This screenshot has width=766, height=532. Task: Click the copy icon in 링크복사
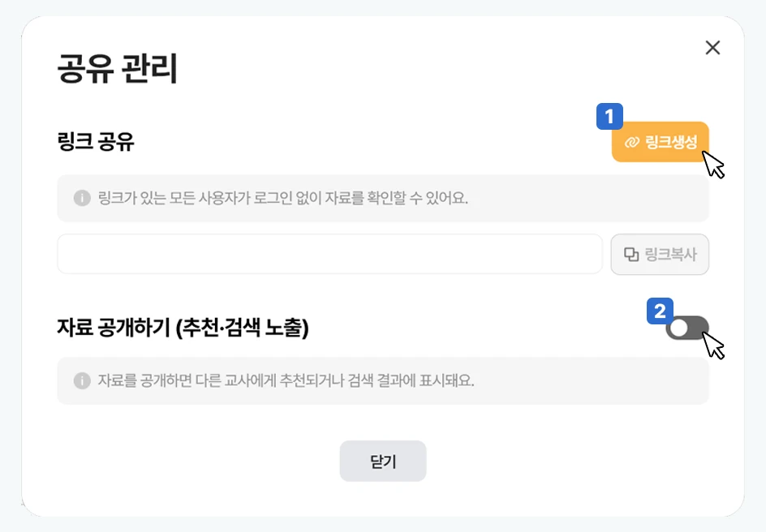pos(631,255)
